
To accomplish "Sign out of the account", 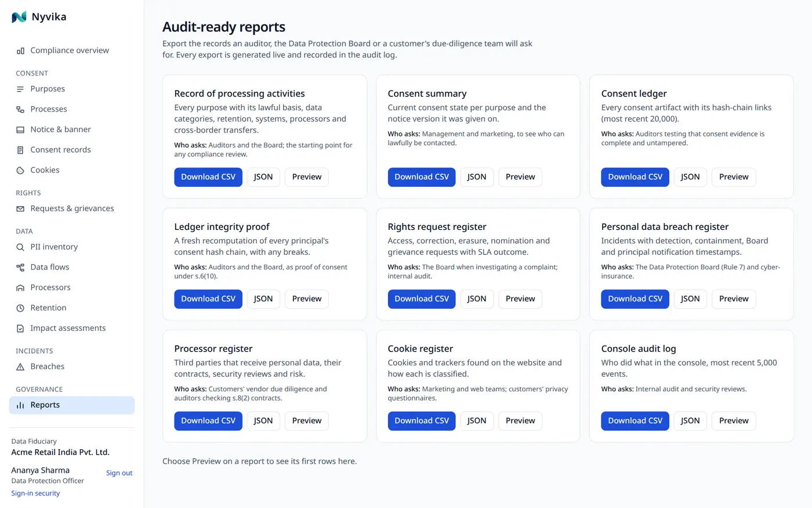I will [119, 473].
